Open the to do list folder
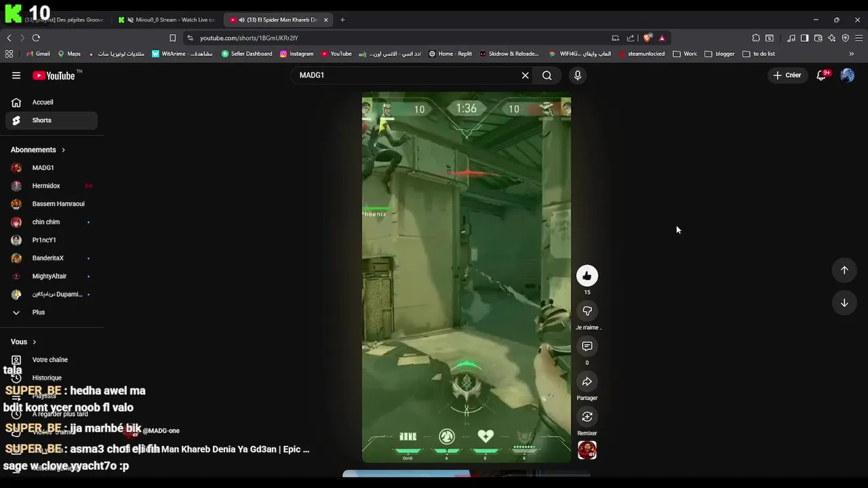This screenshot has height=488, width=868. click(x=759, y=54)
